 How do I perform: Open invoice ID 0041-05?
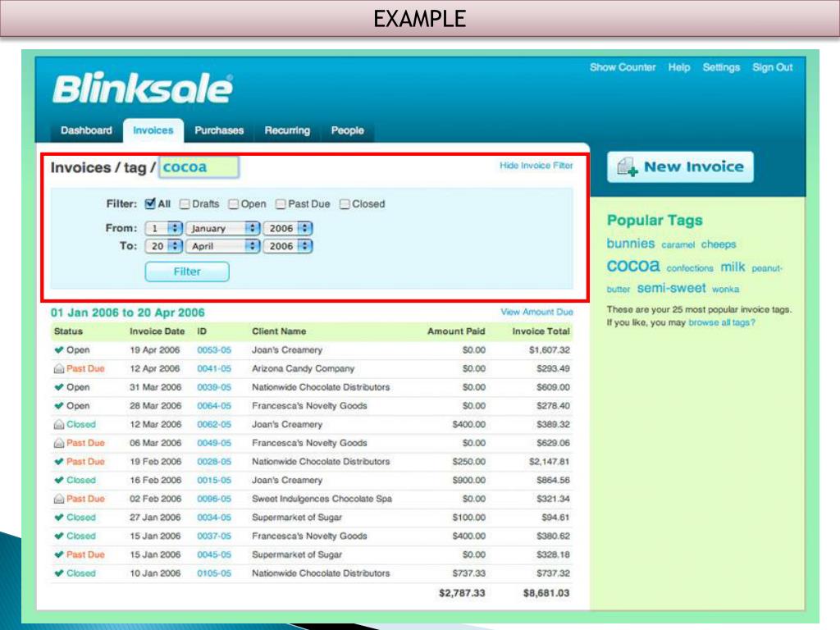(214, 368)
